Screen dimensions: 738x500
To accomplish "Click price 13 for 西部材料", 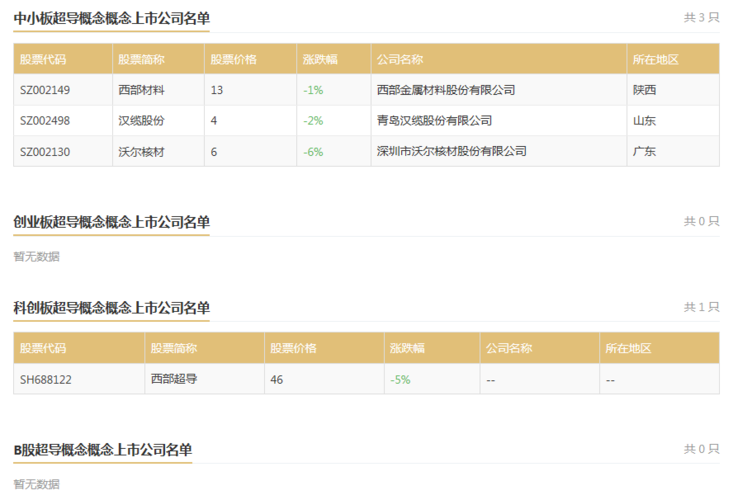I will coord(217,90).
